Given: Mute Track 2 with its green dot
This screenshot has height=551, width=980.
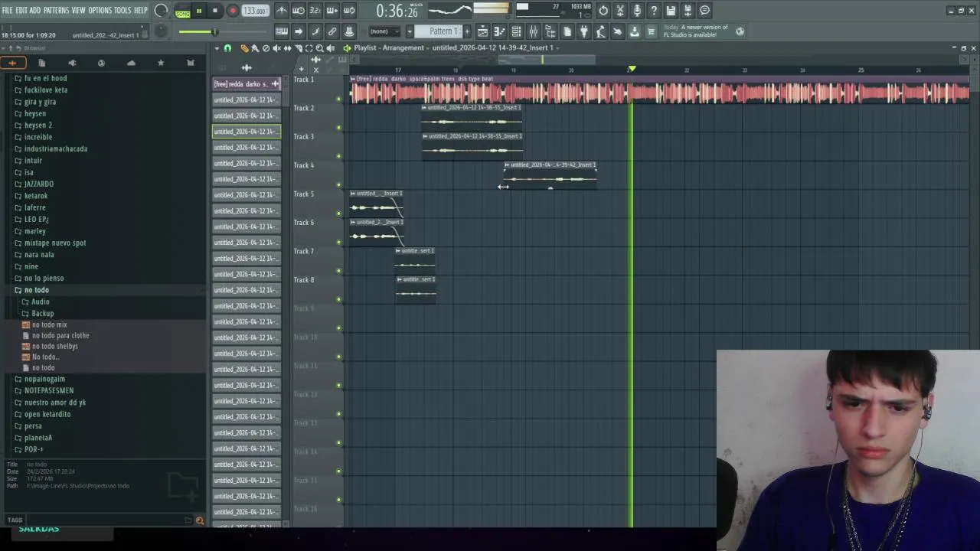Looking at the screenshot, I should [x=338, y=127].
